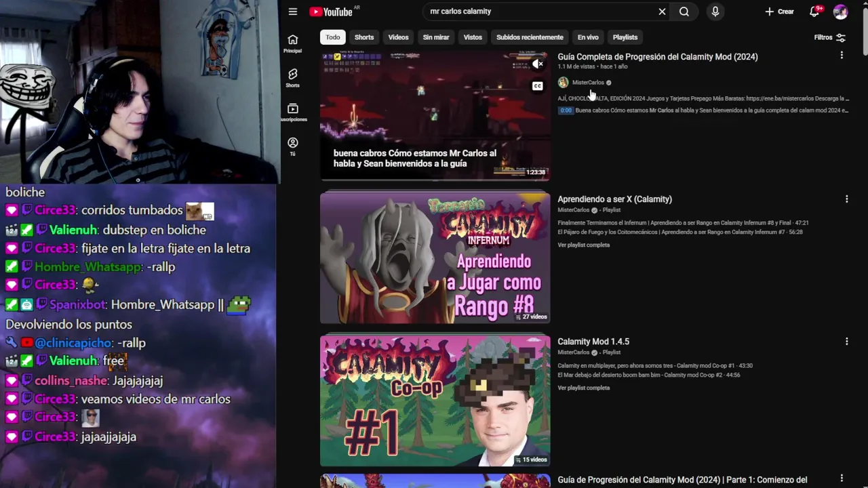This screenshot has width=868, height=488.
Task: Click the MisterCarlos name under Calamity Mod 1.4.5
Action: [574, 352]
